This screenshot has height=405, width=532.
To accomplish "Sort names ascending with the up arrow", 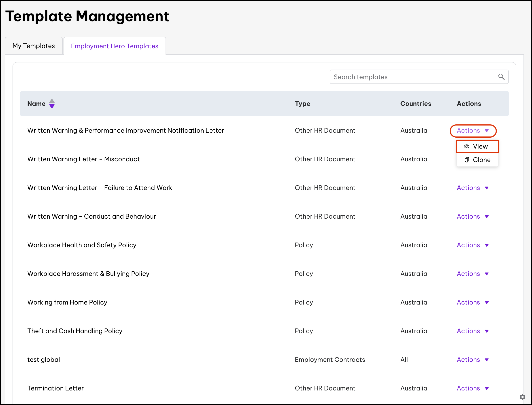I will click(x=52, y=101).
